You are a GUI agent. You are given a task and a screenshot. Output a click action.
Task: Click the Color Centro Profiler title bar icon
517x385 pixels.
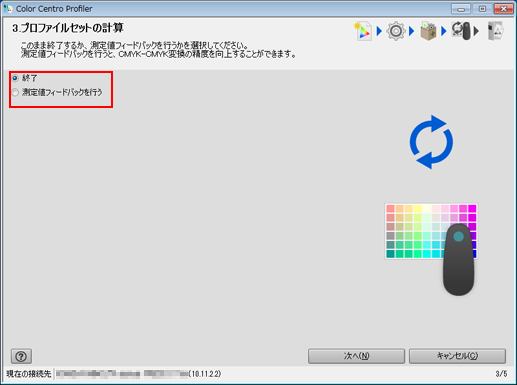[8, 9]
